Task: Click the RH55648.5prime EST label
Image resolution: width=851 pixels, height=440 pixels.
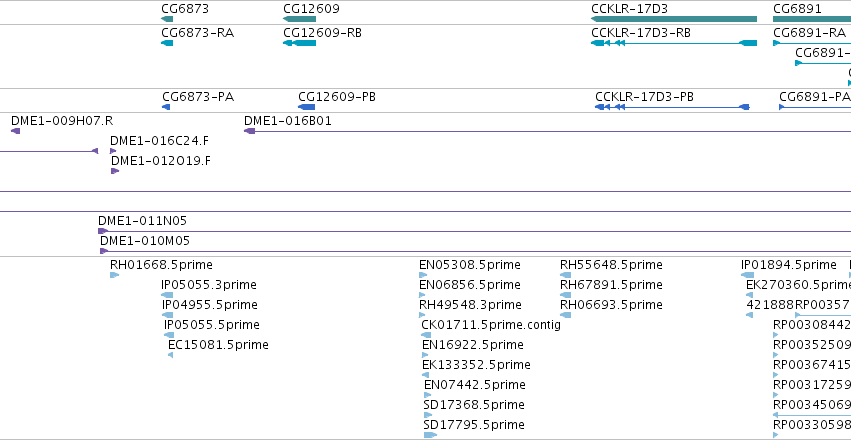Action: [x=611, y=265]
